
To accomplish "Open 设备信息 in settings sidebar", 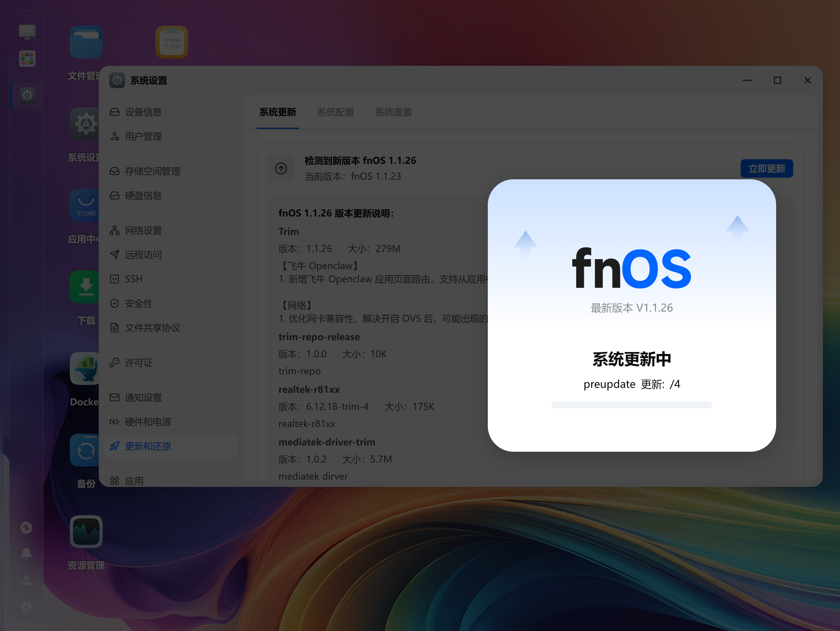I will tap(171, 112).
